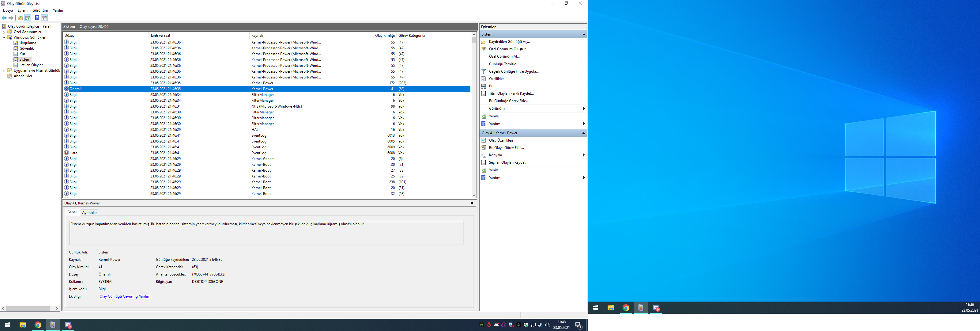Open the Epic Games tray icon
This screenshot has height=331, width=980.
click(518, 325)
